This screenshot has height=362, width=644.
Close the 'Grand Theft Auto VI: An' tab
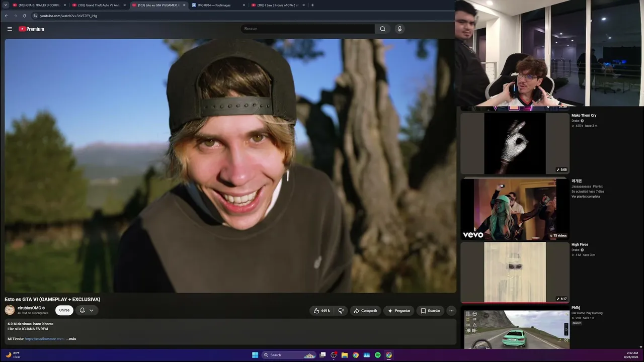pyautogui.click(x=124, y=5)
